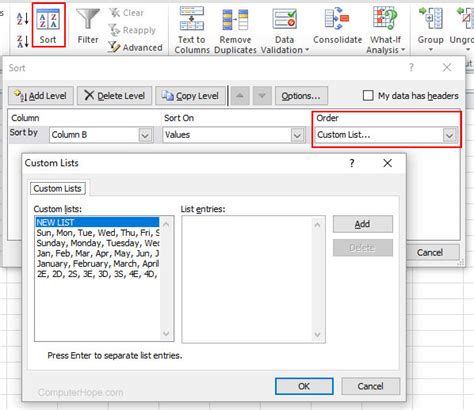The width and height of the screenshot is (474, 410).
Task: Expand the Sort On Values dropdown
Action: tap(297, 135)
